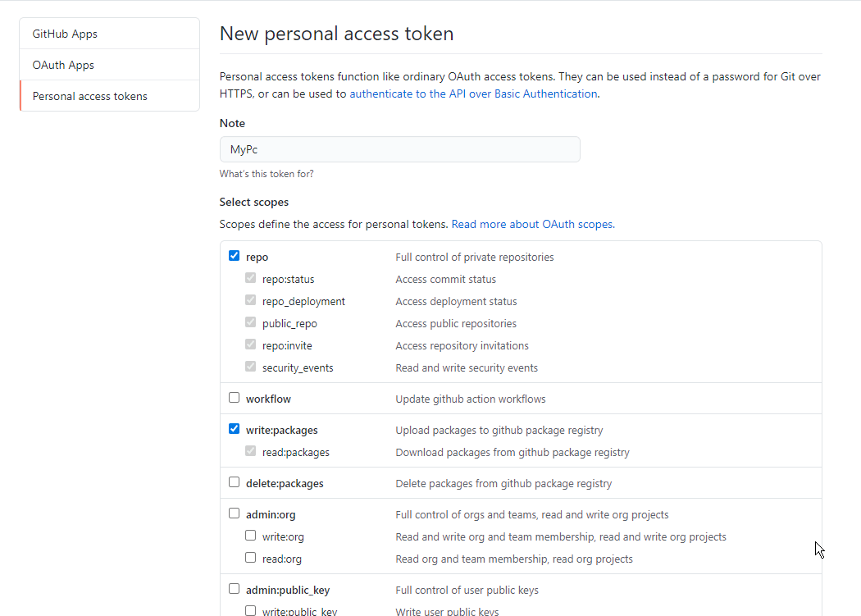Screen dimensions: 861x616
Task: Click the repo_deployment scope checkbox
Action: click(x=251, y=301)
